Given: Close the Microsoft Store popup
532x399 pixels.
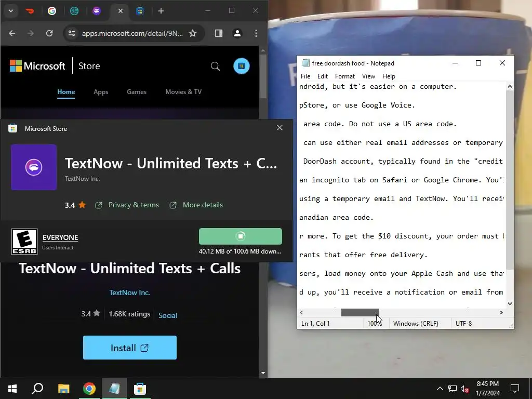Looking at the screenshot, I should [280, 128].
